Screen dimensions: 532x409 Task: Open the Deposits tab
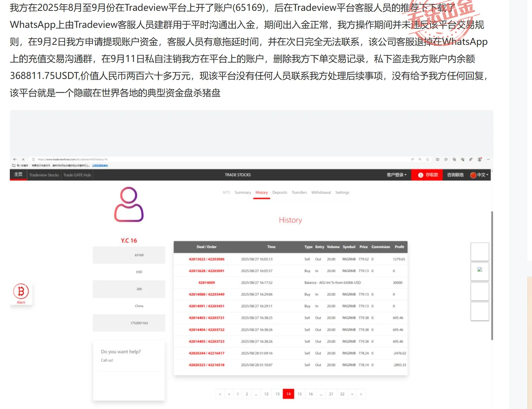[280, 193]
